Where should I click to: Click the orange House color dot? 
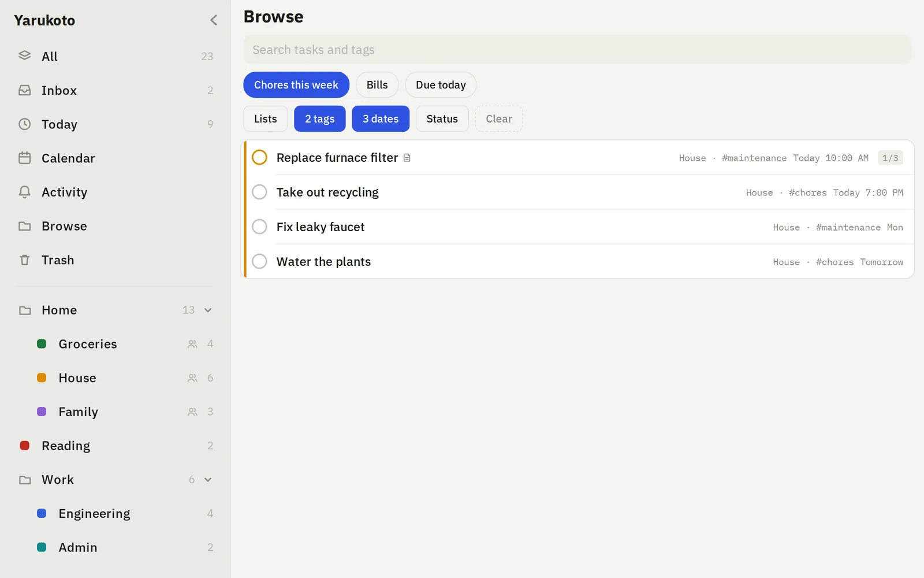[42, 378]
